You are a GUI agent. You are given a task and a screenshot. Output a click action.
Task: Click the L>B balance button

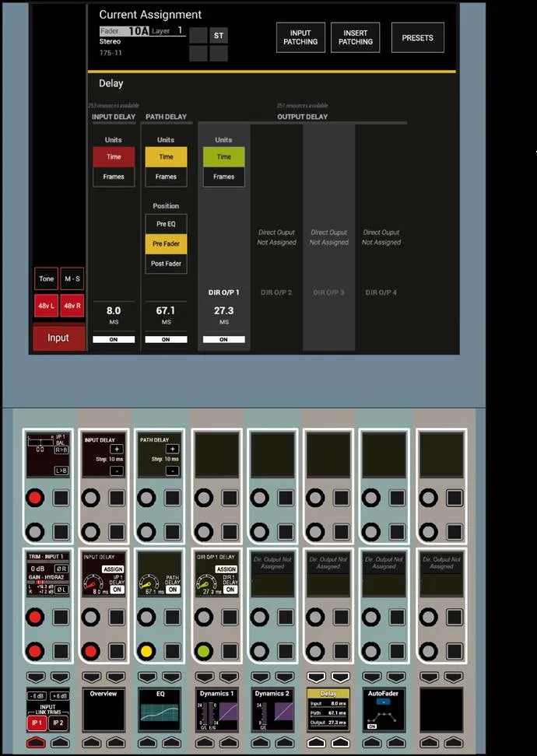(x=61, y=471)
